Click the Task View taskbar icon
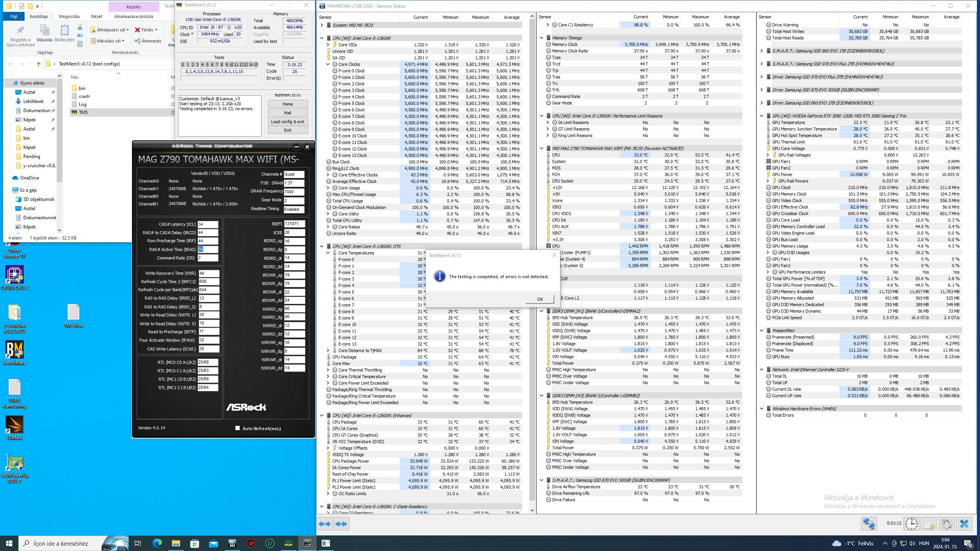The height and width of the screenshot is (551, 980). (x=138, y=543)
